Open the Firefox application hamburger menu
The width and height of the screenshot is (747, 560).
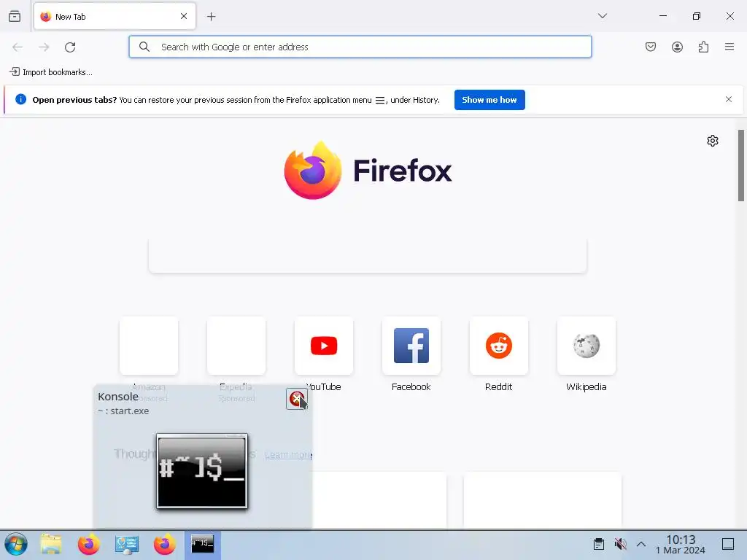tap(729, 47)
